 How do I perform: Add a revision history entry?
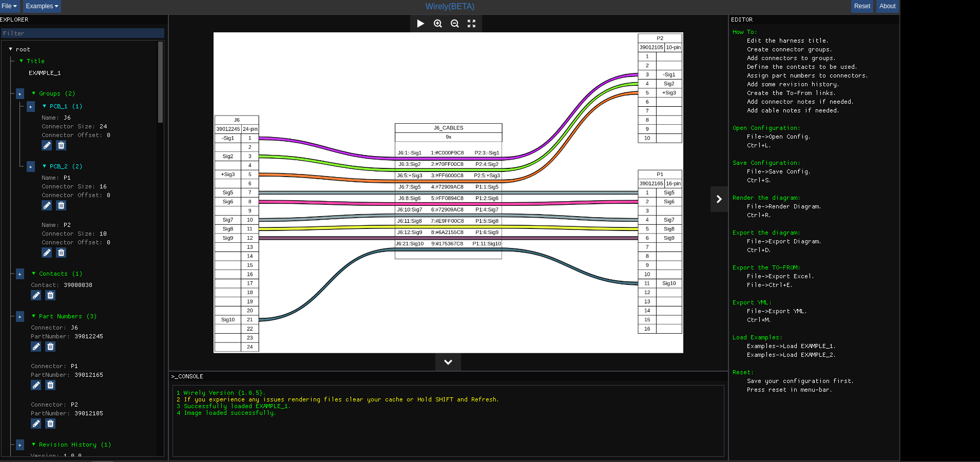click(x=20, y=445)
